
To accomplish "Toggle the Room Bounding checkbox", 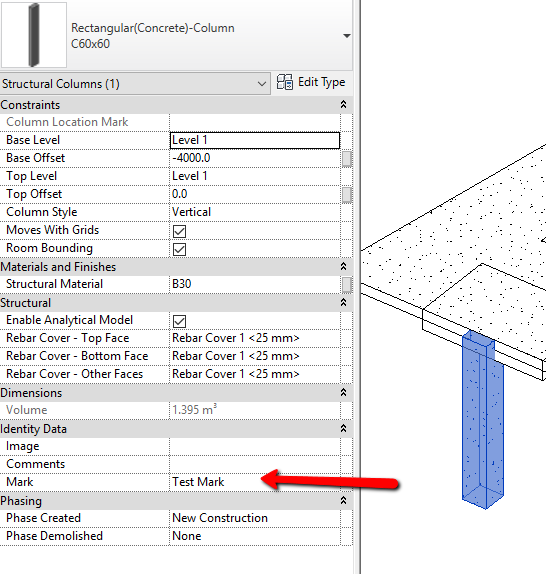I will tap(179, 250).
